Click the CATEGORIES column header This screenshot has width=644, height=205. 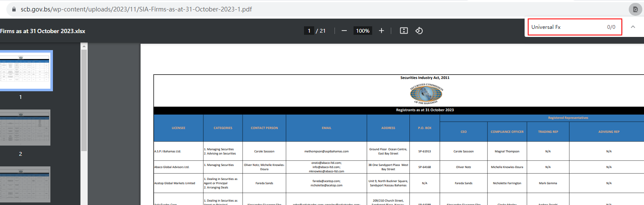point(223,128)
